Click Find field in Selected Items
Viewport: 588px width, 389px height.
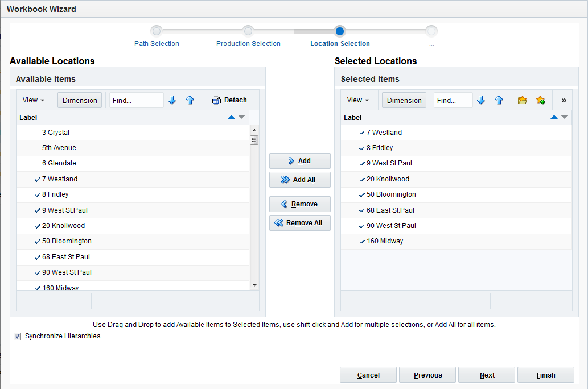pos(453,101)
